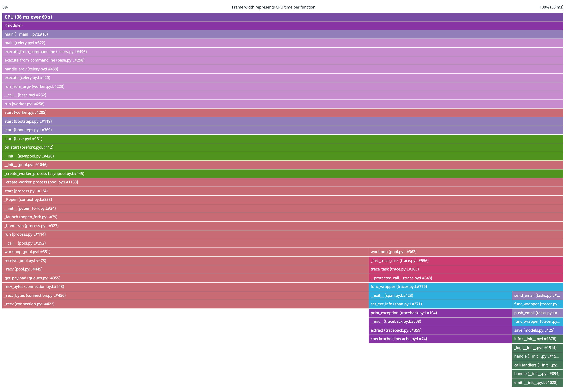Click the send_email tasks.py frame

click(x=537, y=295)
